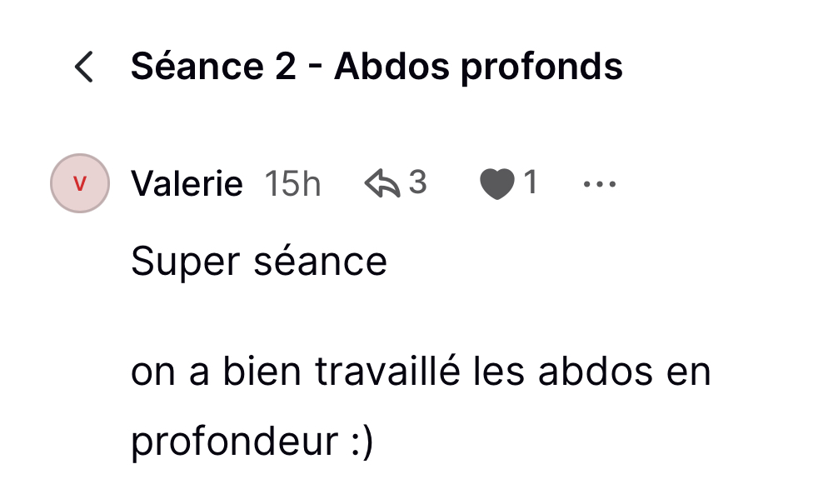Image resolution: width=828 pixels, height=504 pixels.
Task: Click the word "profondeur" in comment
Action: [232, 442]
